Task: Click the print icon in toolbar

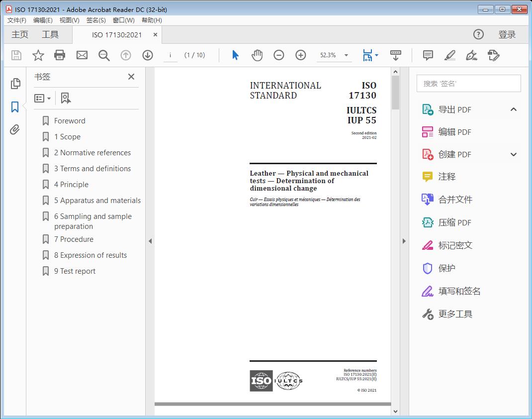Action: [60, 55]
